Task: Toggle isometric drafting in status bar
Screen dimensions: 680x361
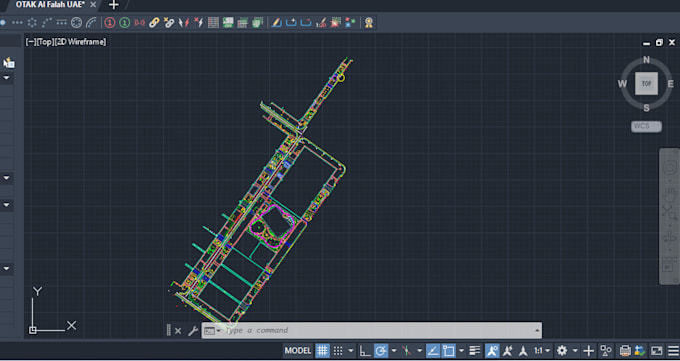Action: click(406, 351)
